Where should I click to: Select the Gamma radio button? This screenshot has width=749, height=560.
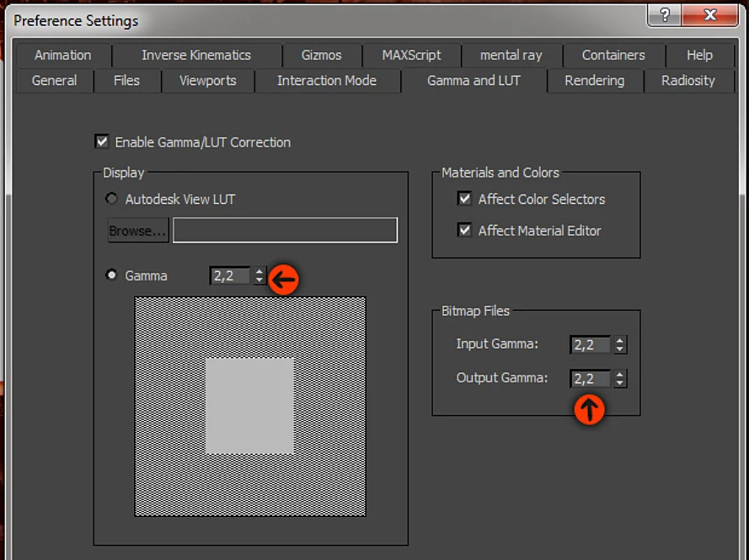click(x=111, y=275)
